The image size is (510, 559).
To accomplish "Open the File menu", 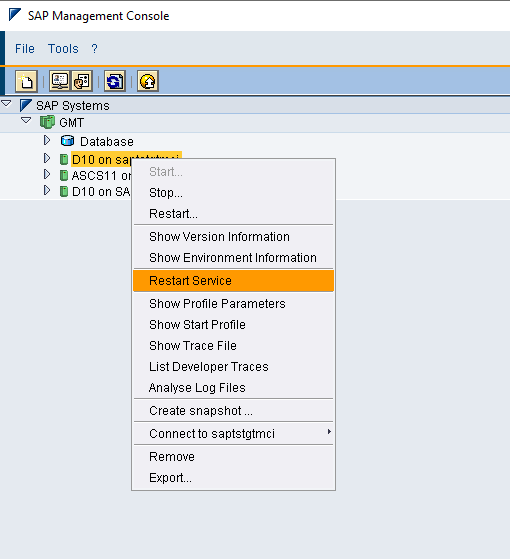I will pos(25,48).
